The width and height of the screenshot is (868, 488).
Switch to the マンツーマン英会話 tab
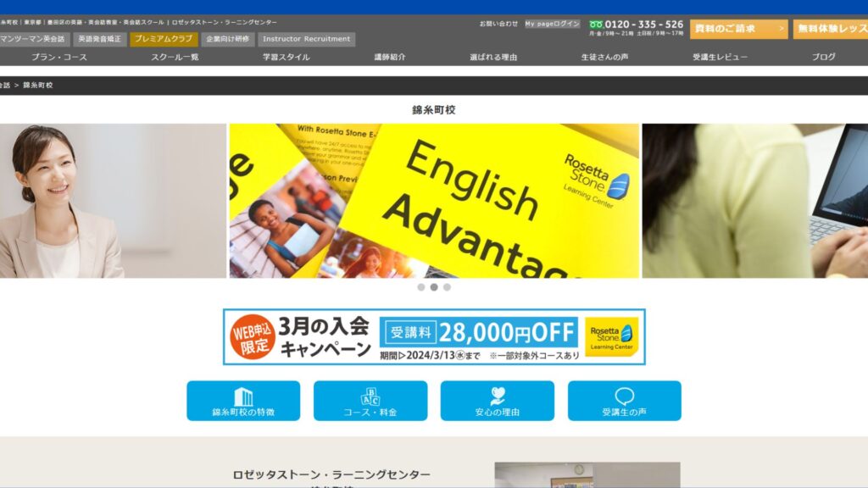coord(33,39)
